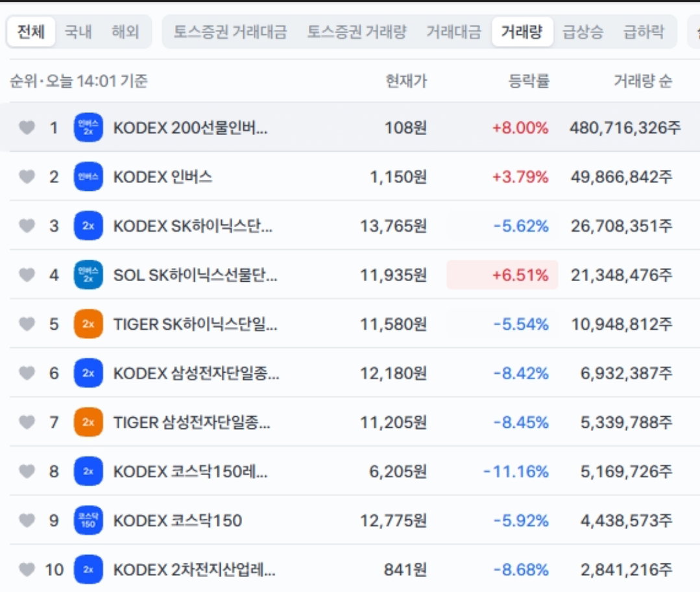Toggle the heart for KODEX SK하이닉스단 row

coord(27,226)
